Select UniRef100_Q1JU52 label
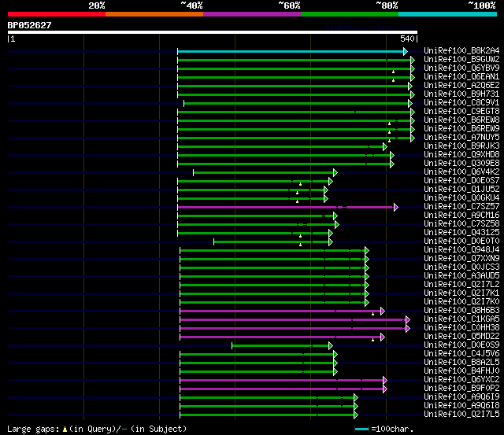The image size is (504, 435). tap(461, 189)
